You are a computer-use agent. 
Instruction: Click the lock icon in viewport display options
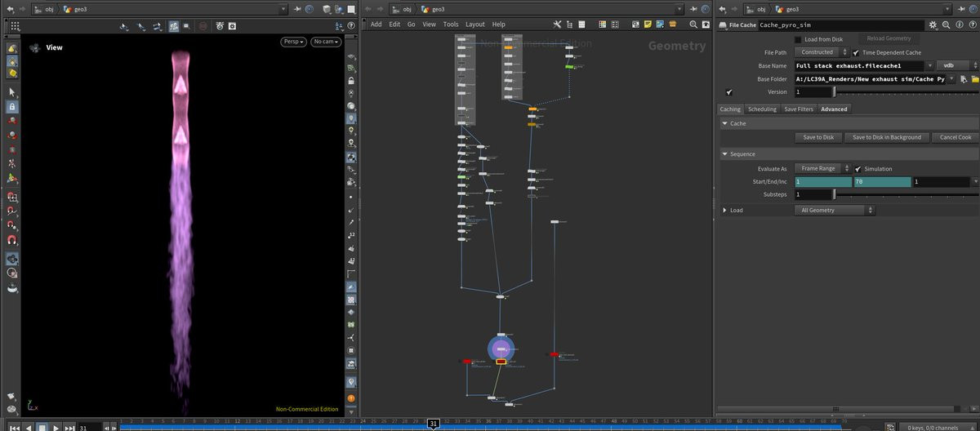click(x=351, y=82)
